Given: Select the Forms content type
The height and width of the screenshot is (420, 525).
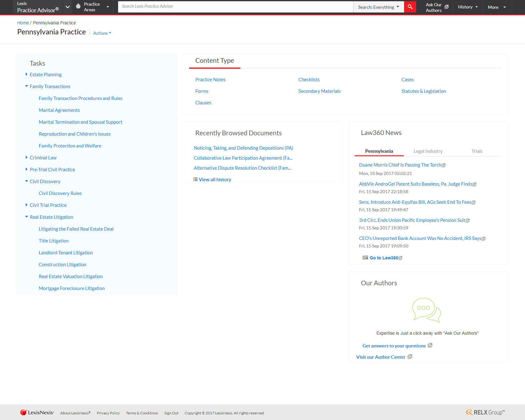Looking at the screenshot, I should pyautogui.click(x=202, y=91).
